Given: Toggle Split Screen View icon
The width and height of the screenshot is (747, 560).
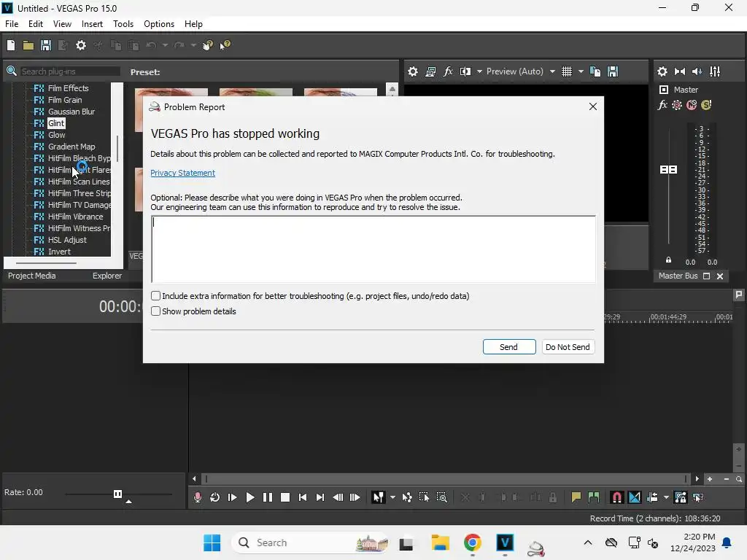Looking at the screenshot, I should [465, 71].
